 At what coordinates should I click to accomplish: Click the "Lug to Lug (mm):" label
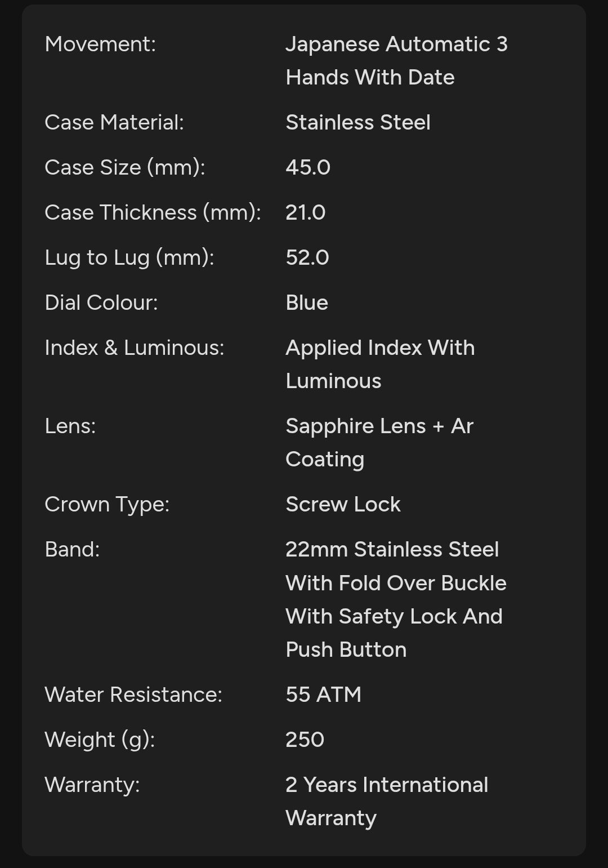[129, 258]
